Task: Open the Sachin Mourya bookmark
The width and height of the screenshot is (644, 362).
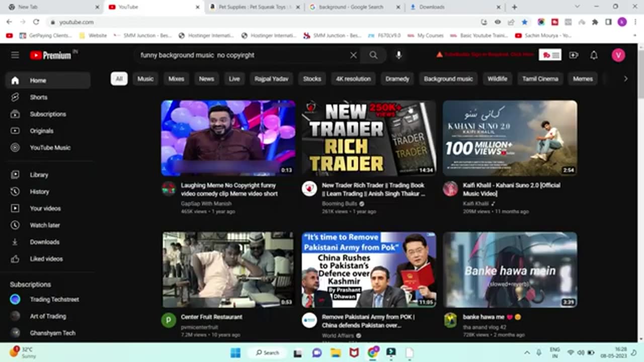Action: [543, 36]
